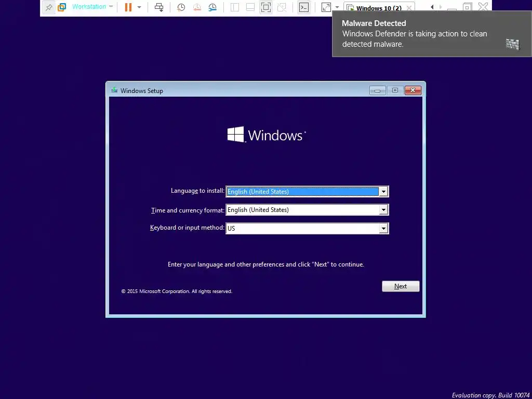The width and height of the screenshot is (532, 399).
Task: Toggle the library sidebar view icon
Action: tap(235, 7)
